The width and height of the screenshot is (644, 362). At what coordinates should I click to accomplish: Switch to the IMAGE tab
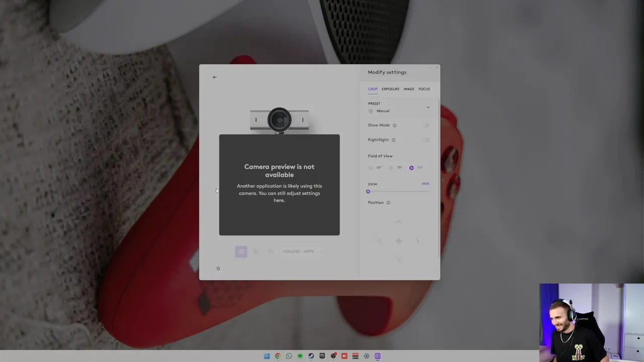click(409, 89)
